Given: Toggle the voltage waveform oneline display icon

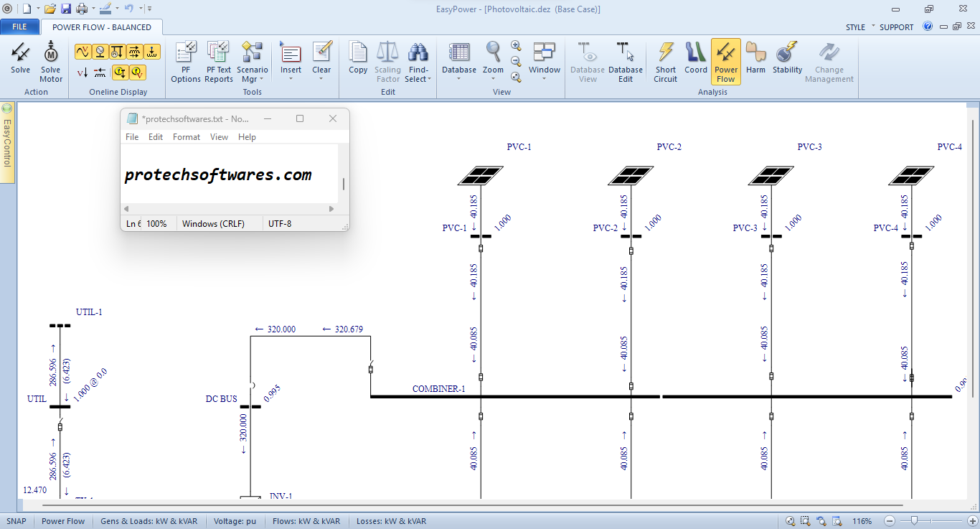Looking at the screenshot, I should pos(83,52).
